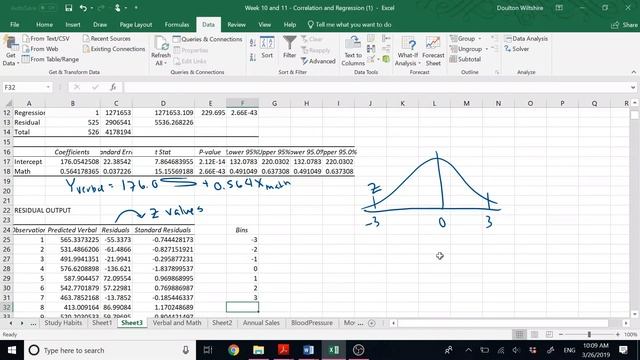Expand the Ungroup dropdown arrow
This screenshot has height=360, width=640.
click(x=487, y=49)
